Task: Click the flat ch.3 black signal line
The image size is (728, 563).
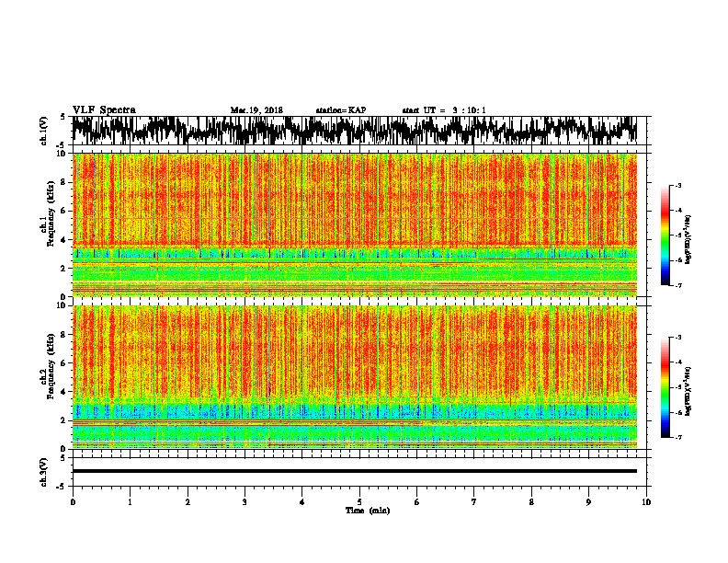Action: (354, 471)
